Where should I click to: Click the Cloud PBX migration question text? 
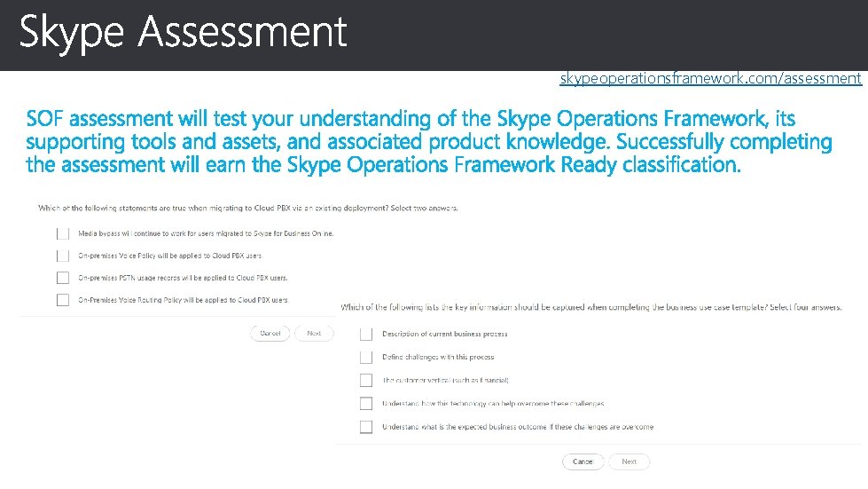tap(248, 208)
